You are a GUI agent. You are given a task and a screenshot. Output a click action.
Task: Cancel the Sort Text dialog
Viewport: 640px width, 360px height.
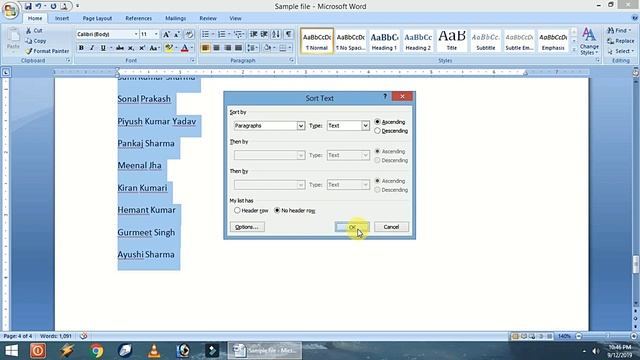(x=391, y=227)
